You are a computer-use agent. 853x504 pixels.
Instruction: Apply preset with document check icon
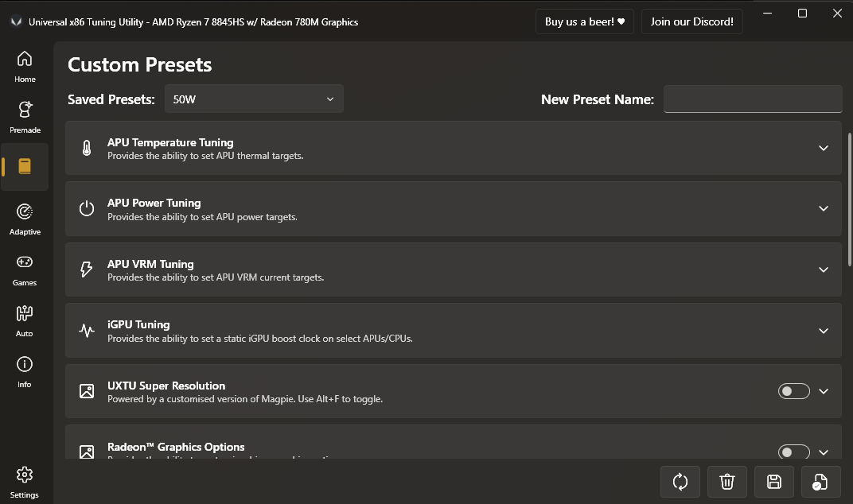(821, 482)
